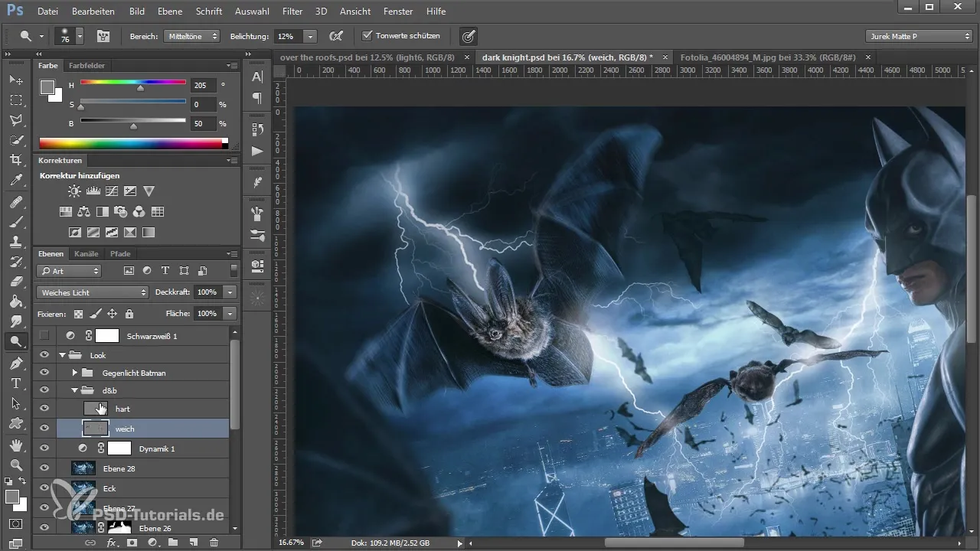The width and height of the screenshot is (980, 551).
Task: Open the Weiches Licht blend mode dropdown
Action: tap(92, 292)
